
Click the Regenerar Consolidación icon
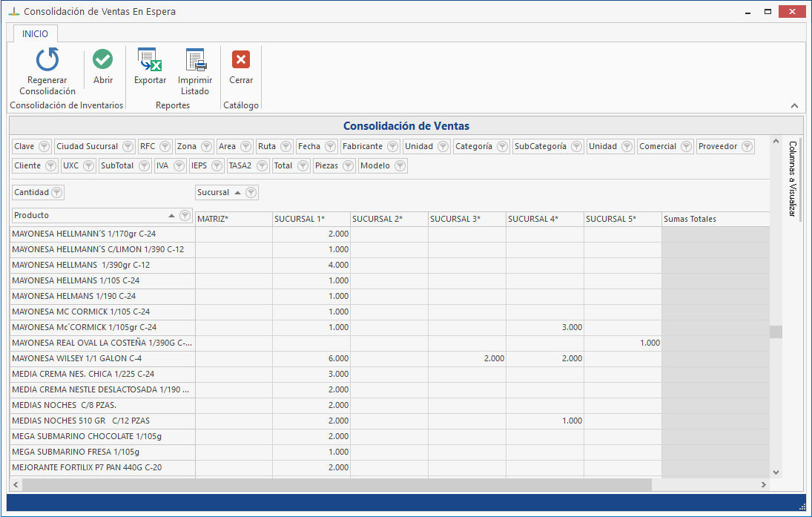click(47, 60)
